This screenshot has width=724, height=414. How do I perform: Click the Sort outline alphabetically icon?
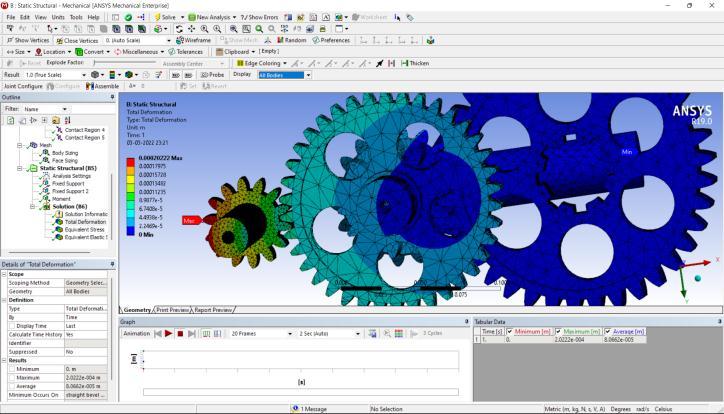point(67,120)
